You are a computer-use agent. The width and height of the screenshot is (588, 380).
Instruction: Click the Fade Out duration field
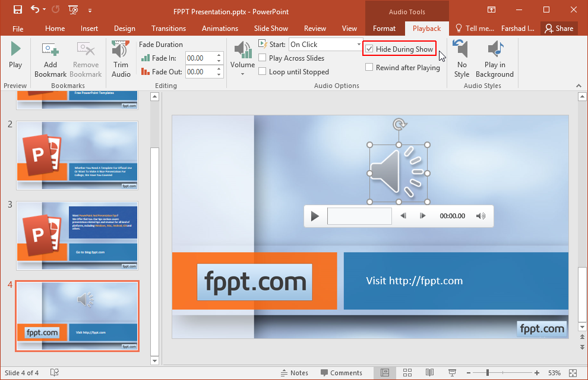click(x=200, y=72)
